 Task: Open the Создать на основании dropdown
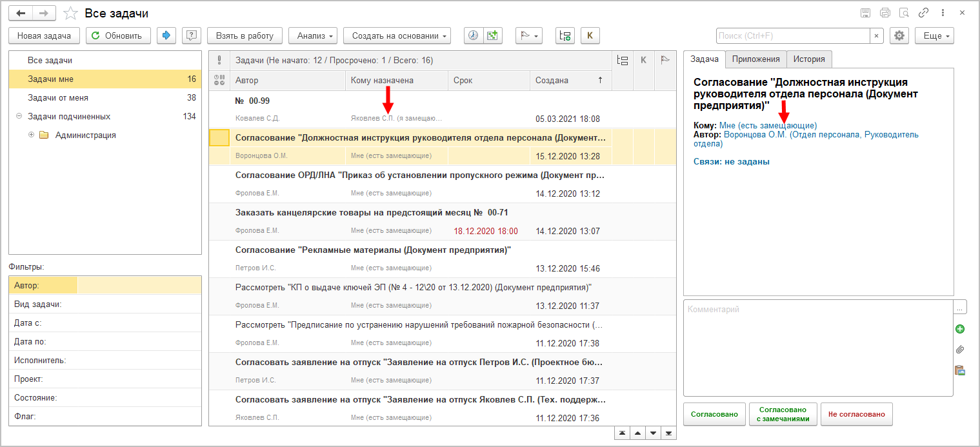(397, 35)
